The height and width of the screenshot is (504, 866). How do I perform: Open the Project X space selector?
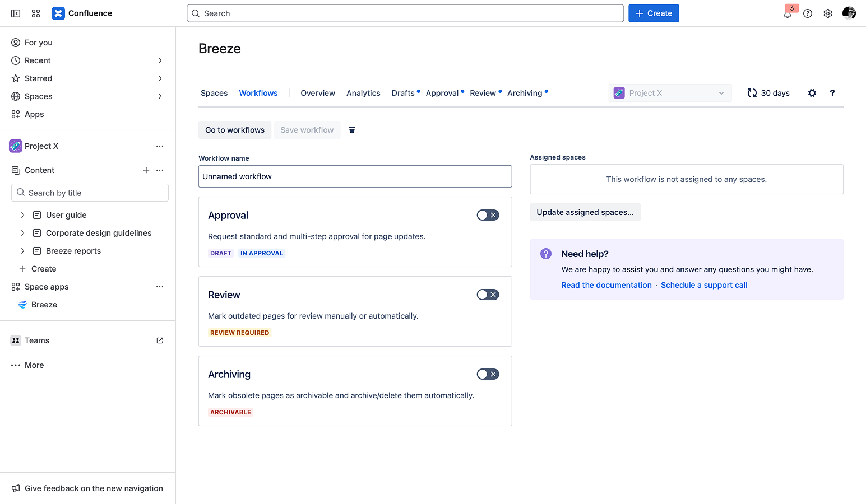coord(669,93)
